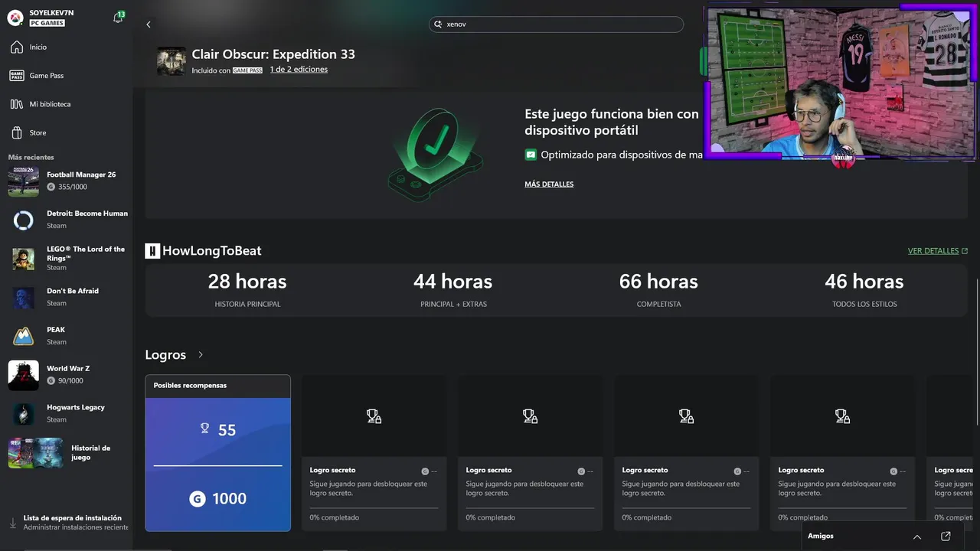Click the 44 horas Principal + Extras stat
Screen dimensions: 980x551
453,290
